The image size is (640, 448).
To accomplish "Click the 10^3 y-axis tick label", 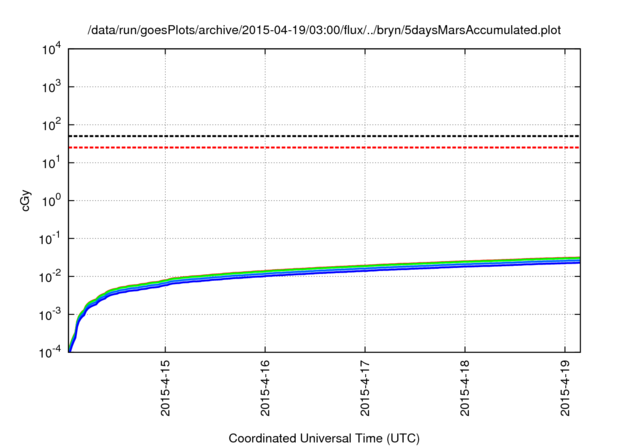I will pyautogui.click(x=52, y=86).
